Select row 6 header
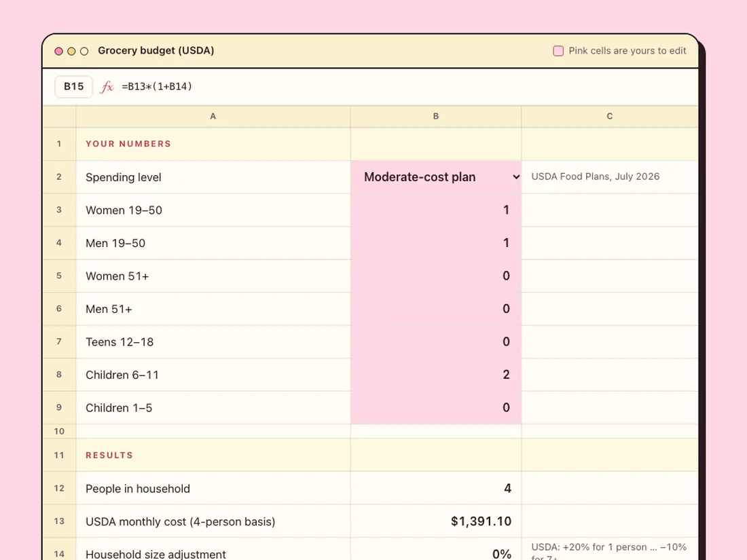Image resolution: width=747 pixels, height=560 pixels. point(59,309)
